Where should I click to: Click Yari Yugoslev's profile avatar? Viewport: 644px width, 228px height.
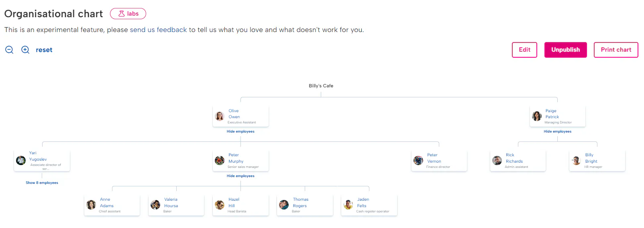click(21, 161)
